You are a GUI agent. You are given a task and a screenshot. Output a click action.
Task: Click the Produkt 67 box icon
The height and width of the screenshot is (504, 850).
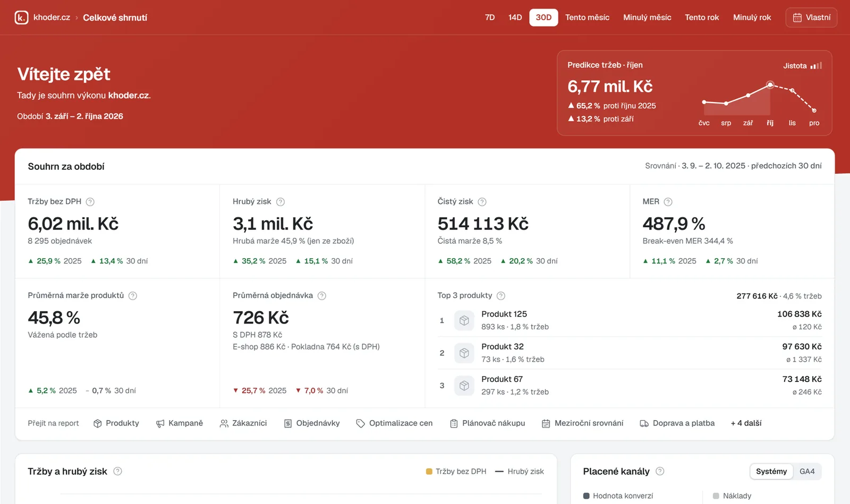[x=464, y=386]
